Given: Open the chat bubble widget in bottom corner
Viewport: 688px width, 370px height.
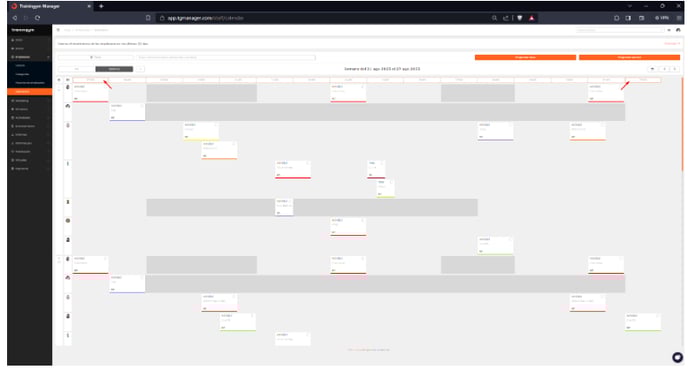Looking at the screenshot, I should point(677,357).
